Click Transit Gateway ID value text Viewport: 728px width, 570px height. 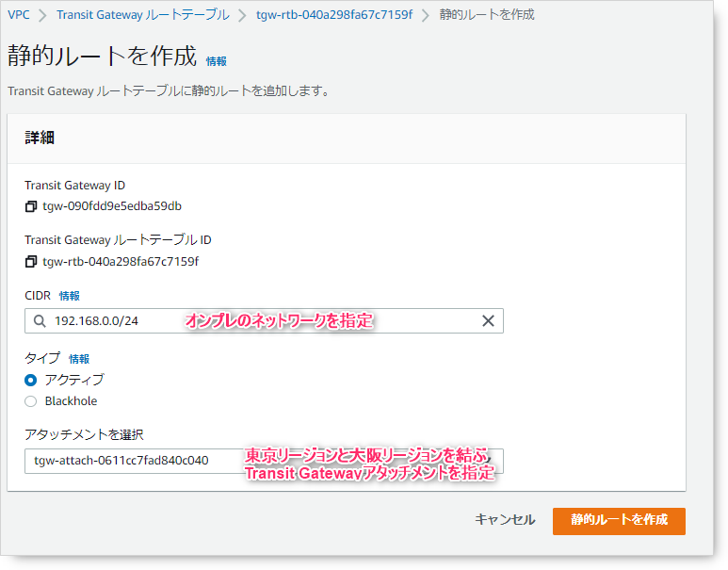112,205
